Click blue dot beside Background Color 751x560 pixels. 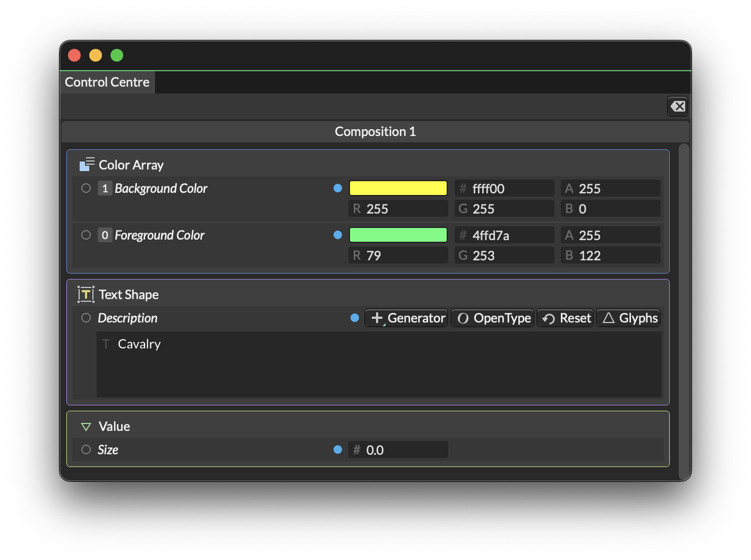[x=338, y=188]
